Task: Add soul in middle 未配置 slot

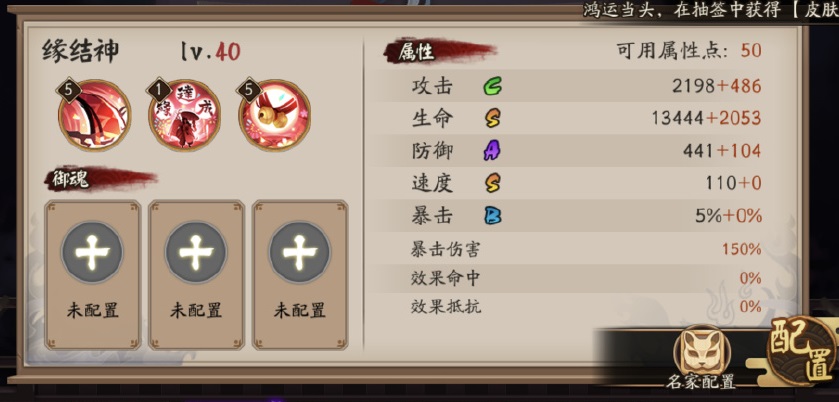Action: (x=196, y=275)
